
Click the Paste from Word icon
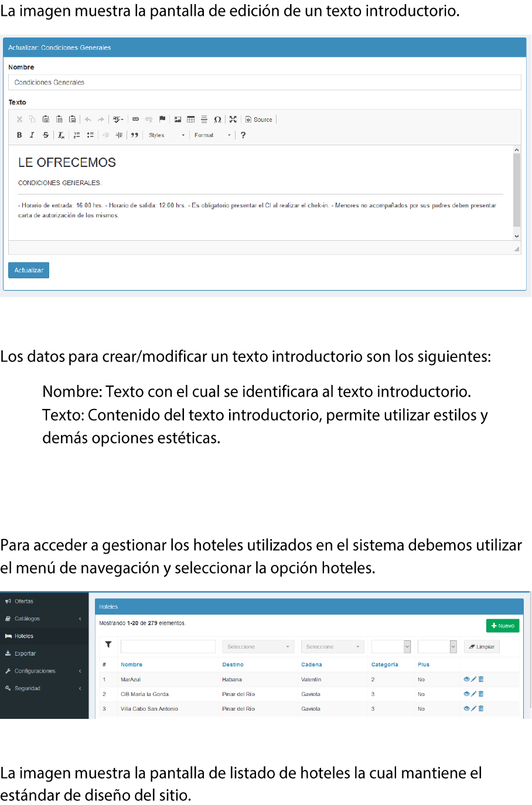click(x=73, y=120)
